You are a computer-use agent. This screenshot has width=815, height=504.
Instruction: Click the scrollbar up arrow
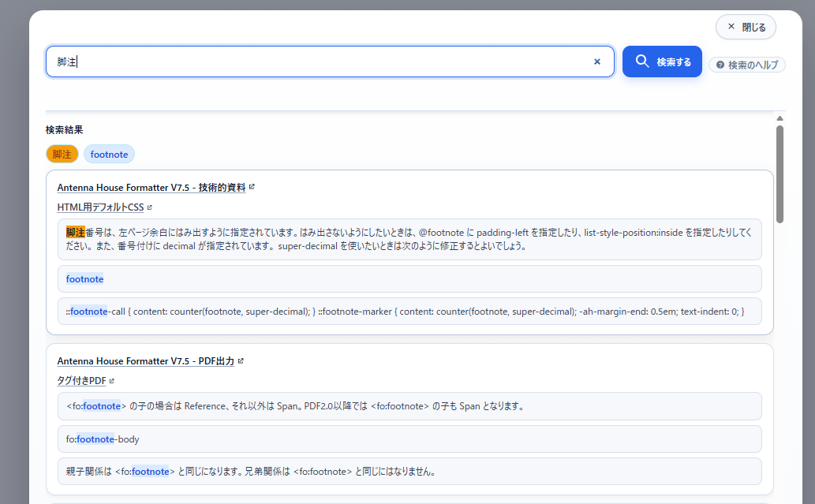pyautogui.click(x=779, y=118)
